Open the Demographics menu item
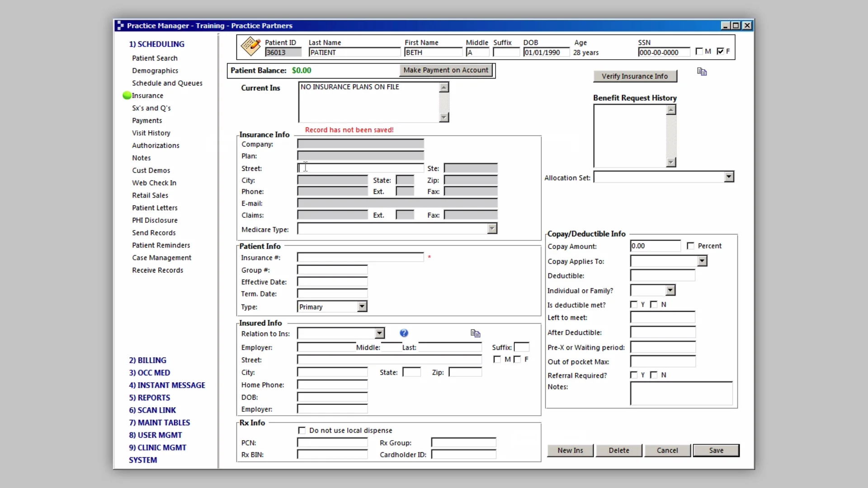 click(x=155, y=70)
